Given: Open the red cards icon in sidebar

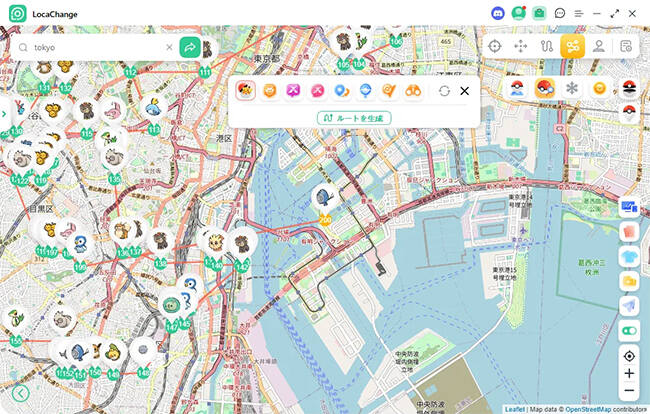Looking at the screenshot, I should [629, 232].
